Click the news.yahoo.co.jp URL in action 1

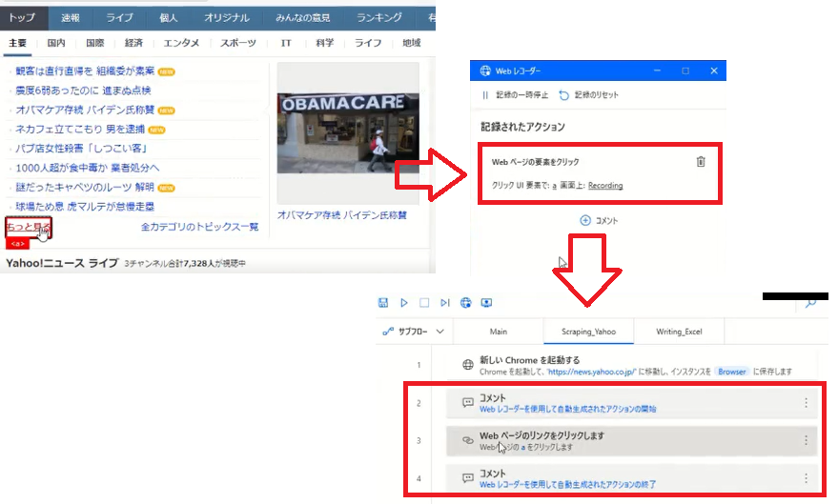click(x=592, y=372)
